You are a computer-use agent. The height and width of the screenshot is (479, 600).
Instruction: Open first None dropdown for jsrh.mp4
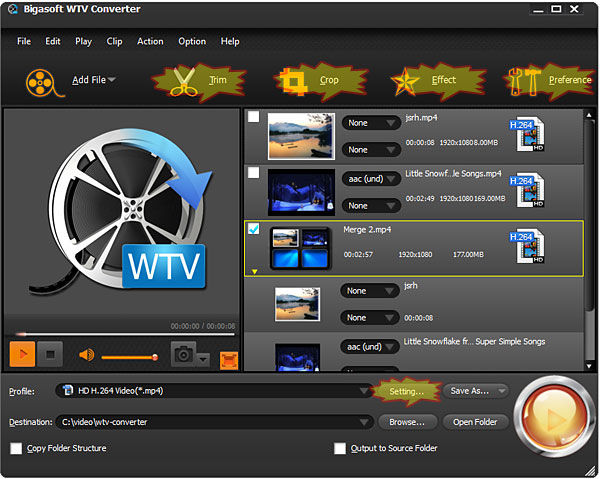371,123
